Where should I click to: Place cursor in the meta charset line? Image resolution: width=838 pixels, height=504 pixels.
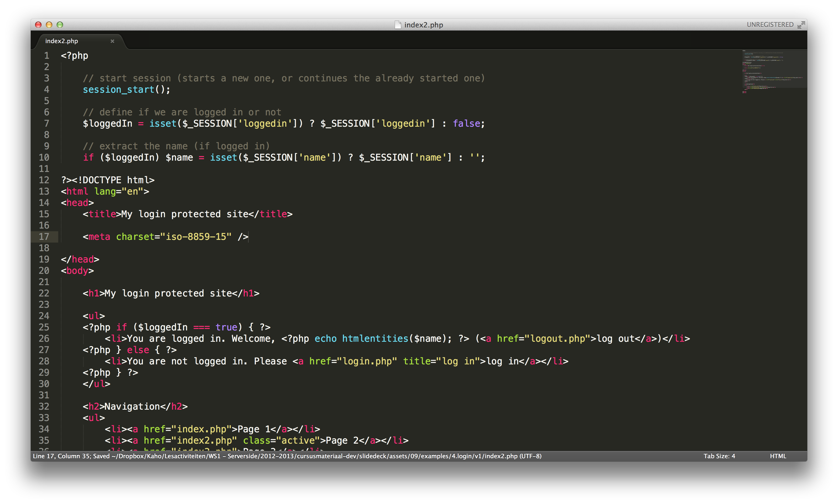(x=166, y=237)
